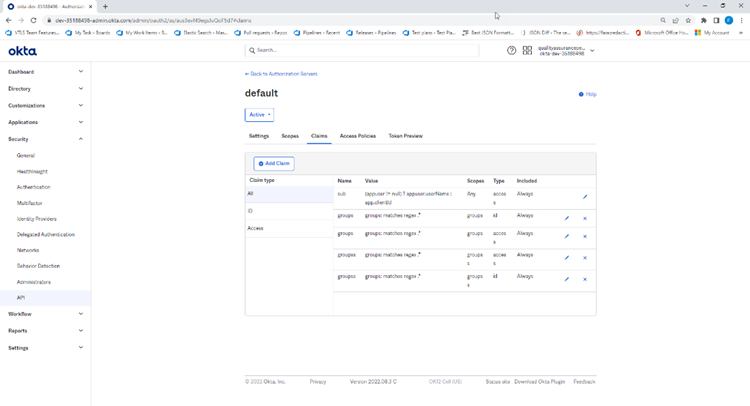This screenshot has width=750, height=406.
Task: Click the browser forward arrow
Action: (21, 21)
